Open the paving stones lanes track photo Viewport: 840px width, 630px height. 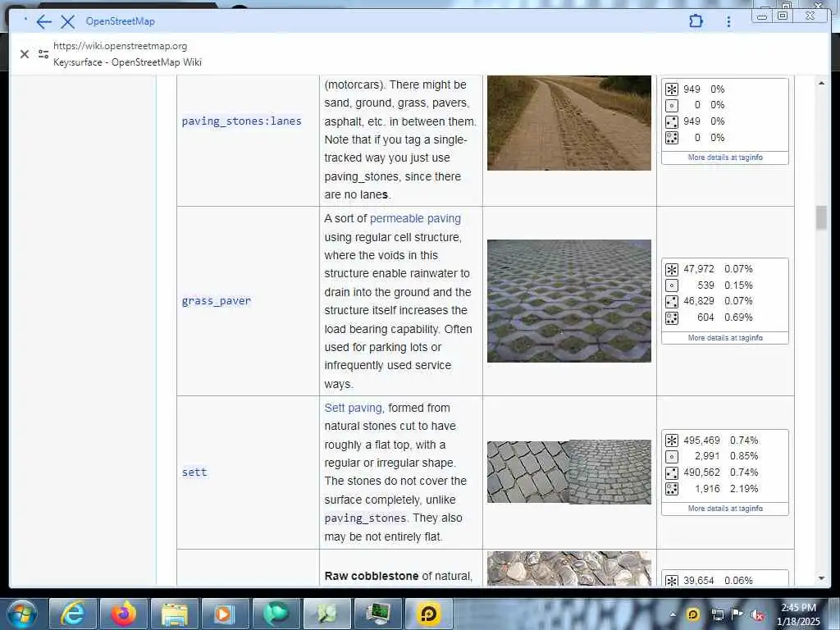tap(569, 123)
